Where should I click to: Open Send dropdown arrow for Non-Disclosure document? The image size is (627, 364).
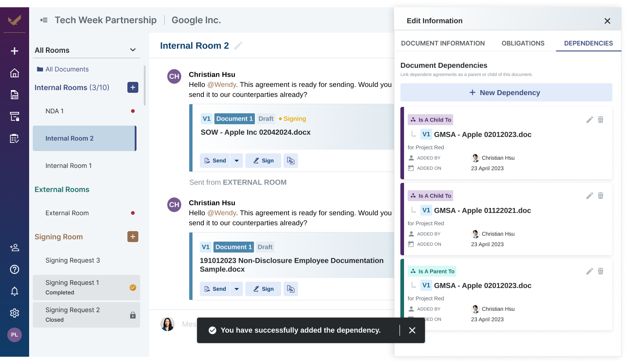[237, 289]
